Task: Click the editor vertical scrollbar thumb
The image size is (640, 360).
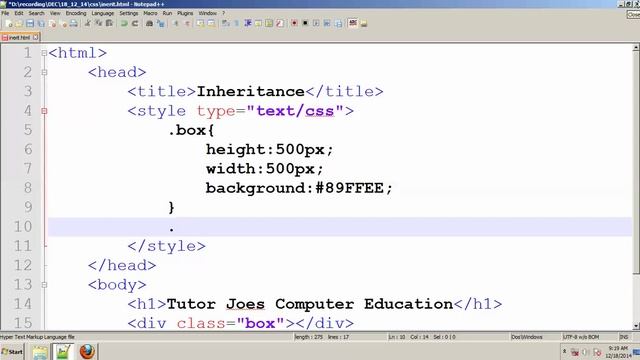Action: (x=636, y=162)
